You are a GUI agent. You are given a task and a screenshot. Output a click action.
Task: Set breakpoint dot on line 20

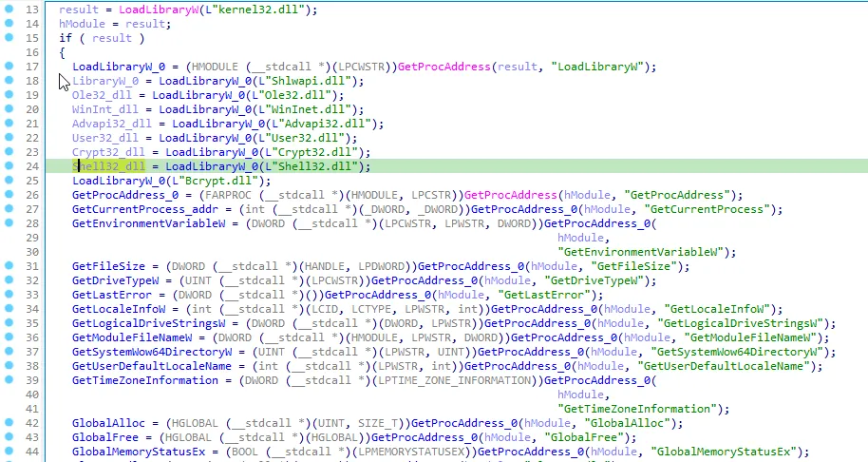(9, 109)
